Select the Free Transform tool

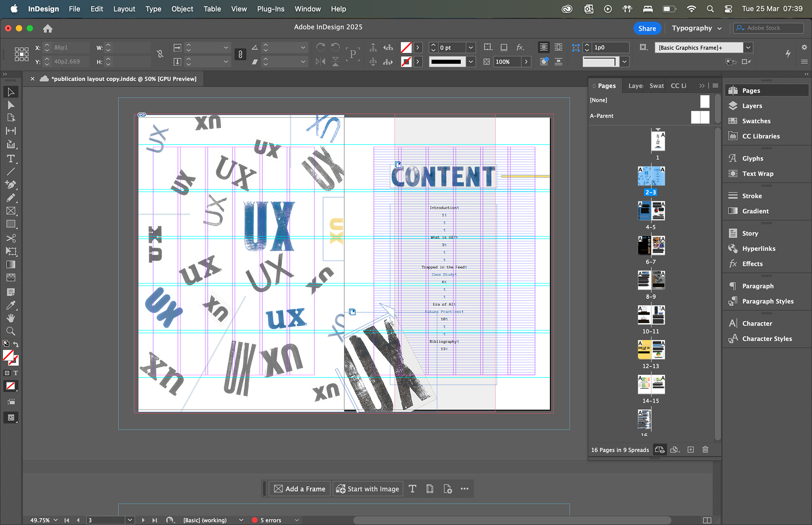[11, 251]
